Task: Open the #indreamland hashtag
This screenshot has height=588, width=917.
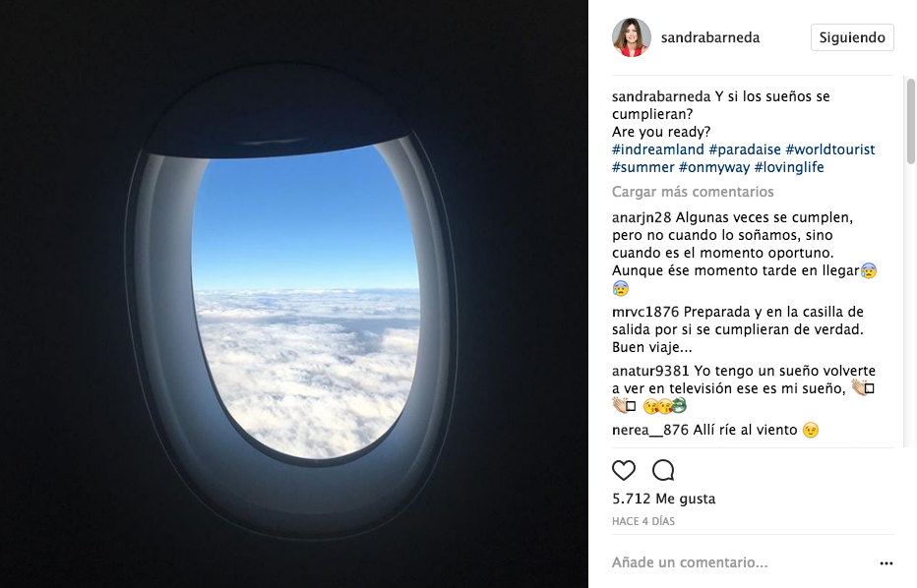Action: click(658, 149)
